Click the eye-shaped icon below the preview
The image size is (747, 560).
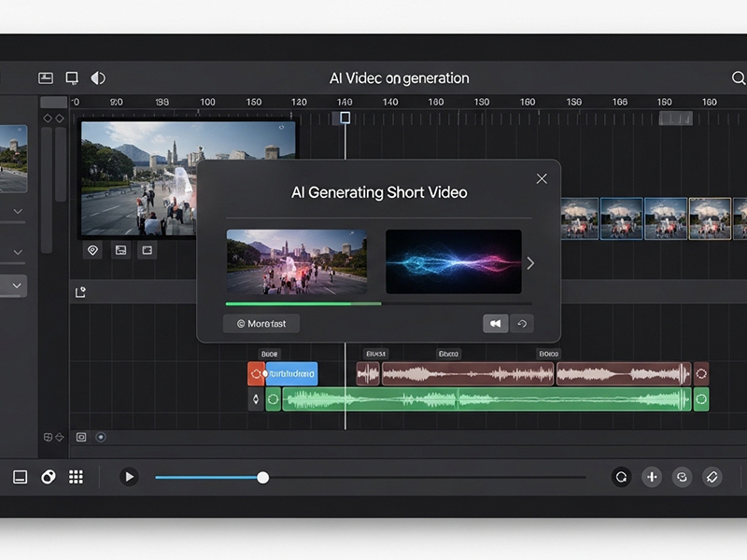(92, 250)
